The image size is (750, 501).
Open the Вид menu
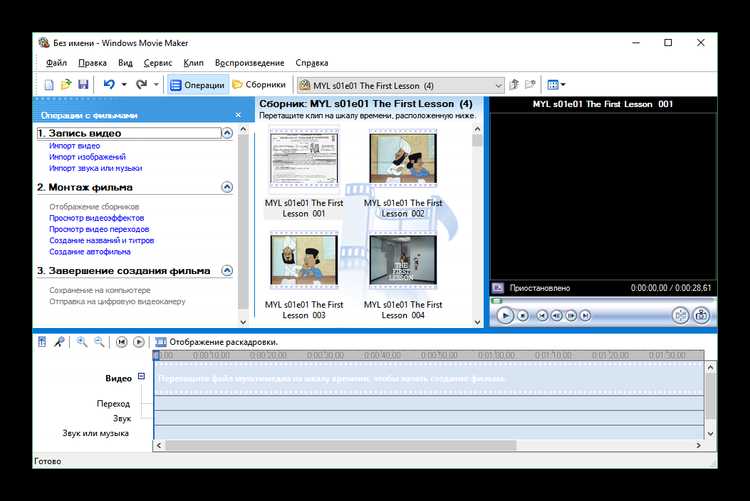click(125, 63)
